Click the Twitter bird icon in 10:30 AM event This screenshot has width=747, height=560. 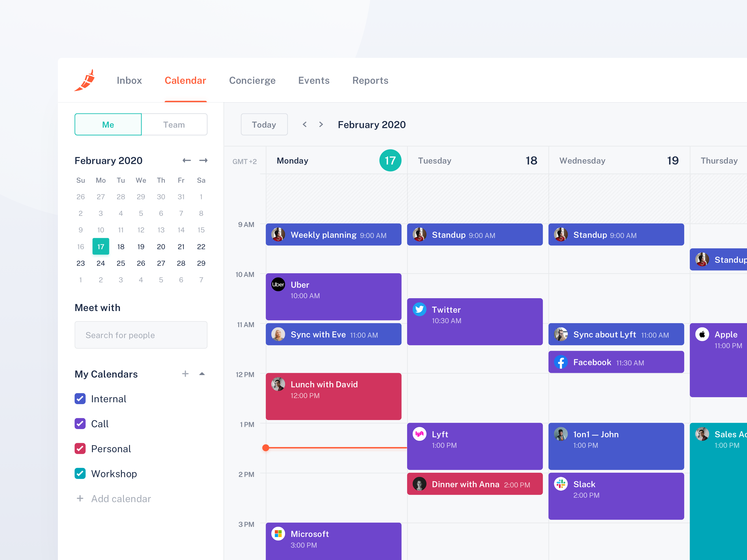pyautogui.click(x=419, y=310)
